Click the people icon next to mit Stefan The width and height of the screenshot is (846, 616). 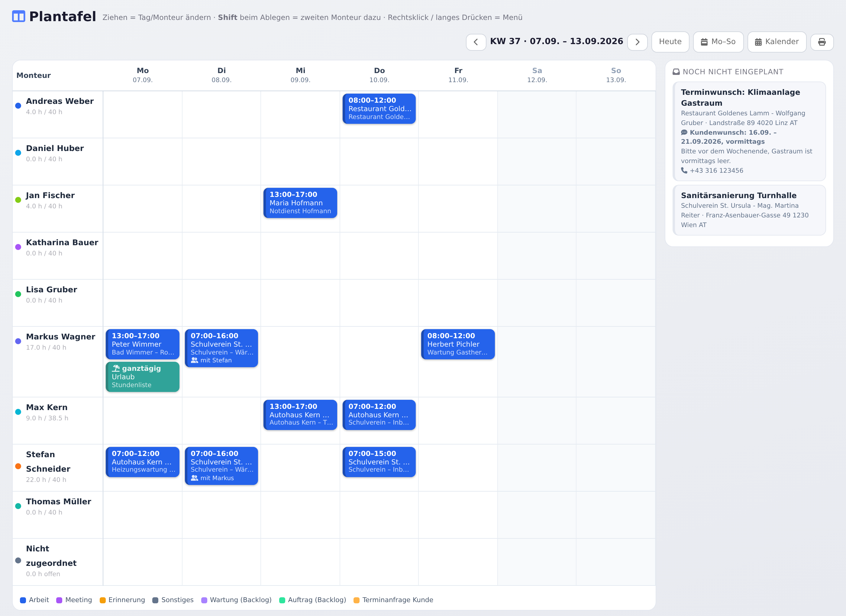[194, 360]
